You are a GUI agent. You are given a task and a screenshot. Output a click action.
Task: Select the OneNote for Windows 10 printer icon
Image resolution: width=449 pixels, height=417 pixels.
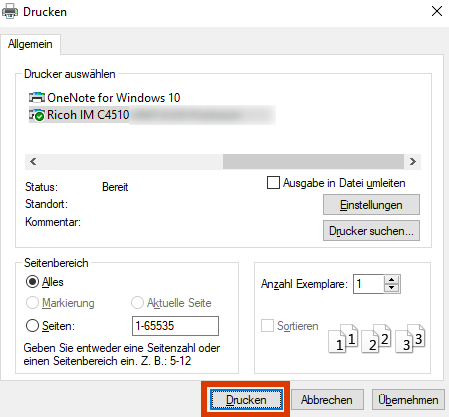pos(37,98)
